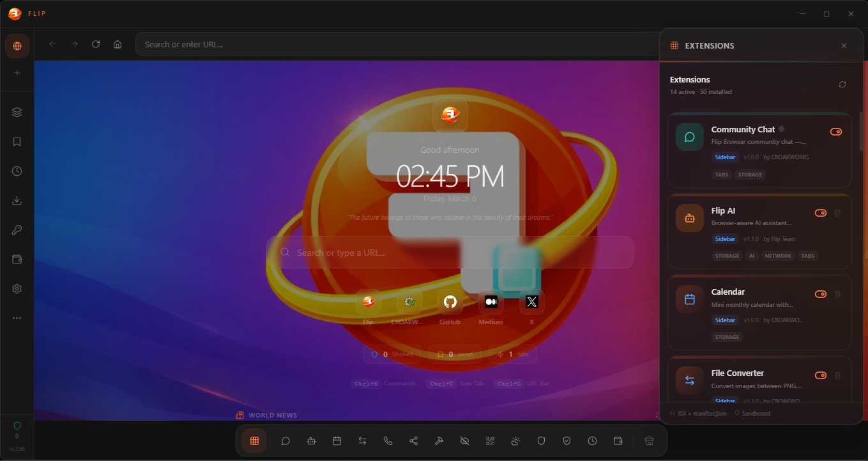Refresh the extensions list
This screenshot has height=461, width=868.
842,84
